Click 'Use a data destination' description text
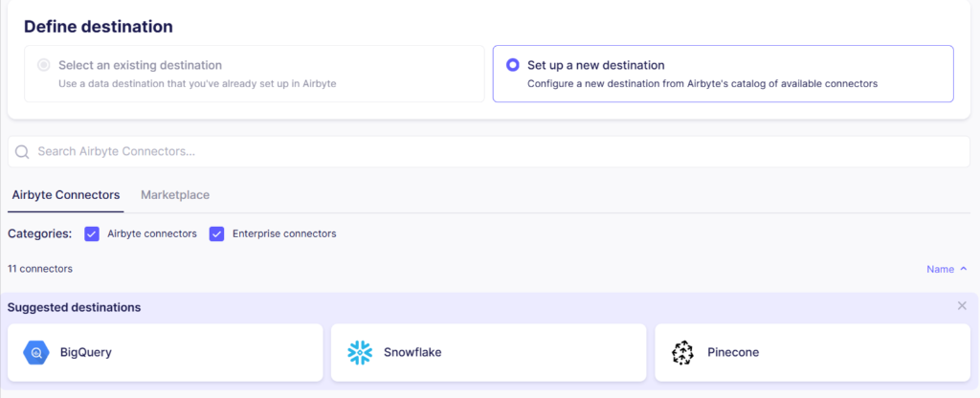The height and width of the screenshot is (398, 980). (197, 83)
